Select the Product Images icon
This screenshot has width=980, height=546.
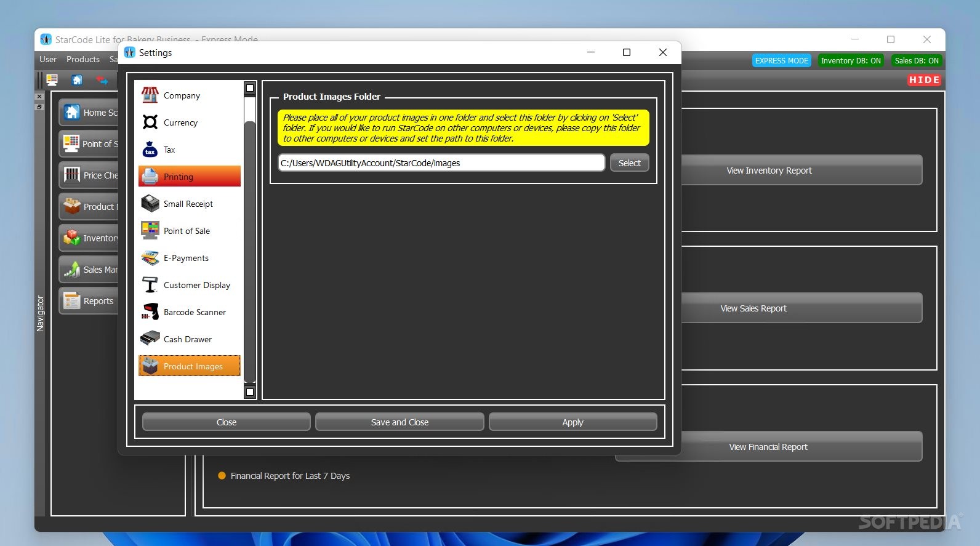[x=150, y=366]
